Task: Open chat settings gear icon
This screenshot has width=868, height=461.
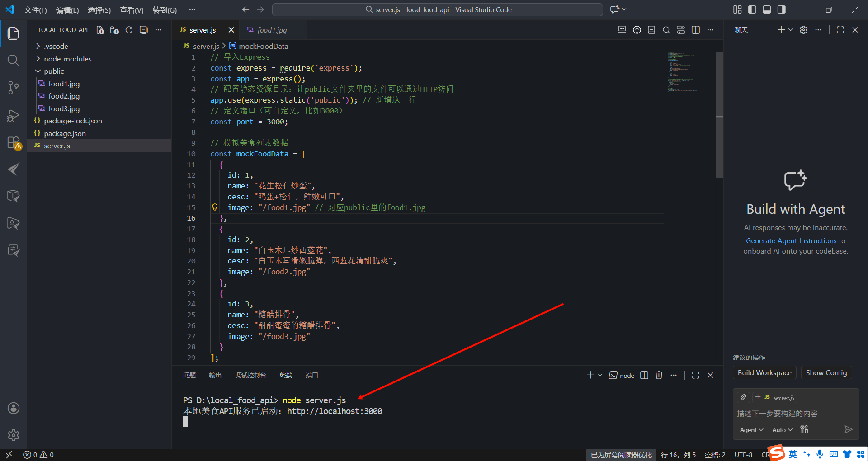Action: 803,30
